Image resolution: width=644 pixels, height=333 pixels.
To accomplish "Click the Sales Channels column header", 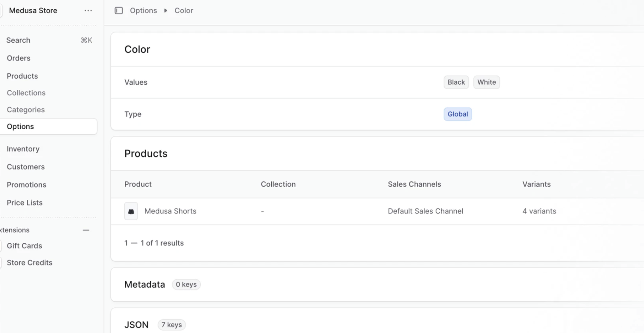I will point(414,184).
